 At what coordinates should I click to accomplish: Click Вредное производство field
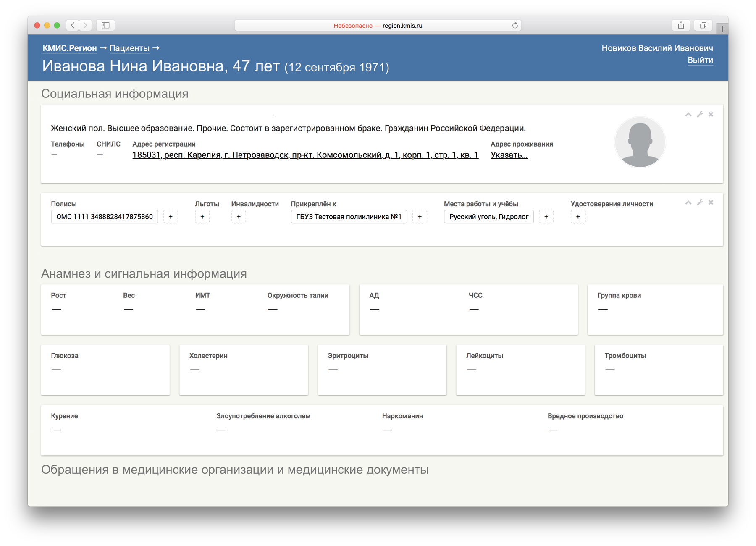click(x=585, y=423)
